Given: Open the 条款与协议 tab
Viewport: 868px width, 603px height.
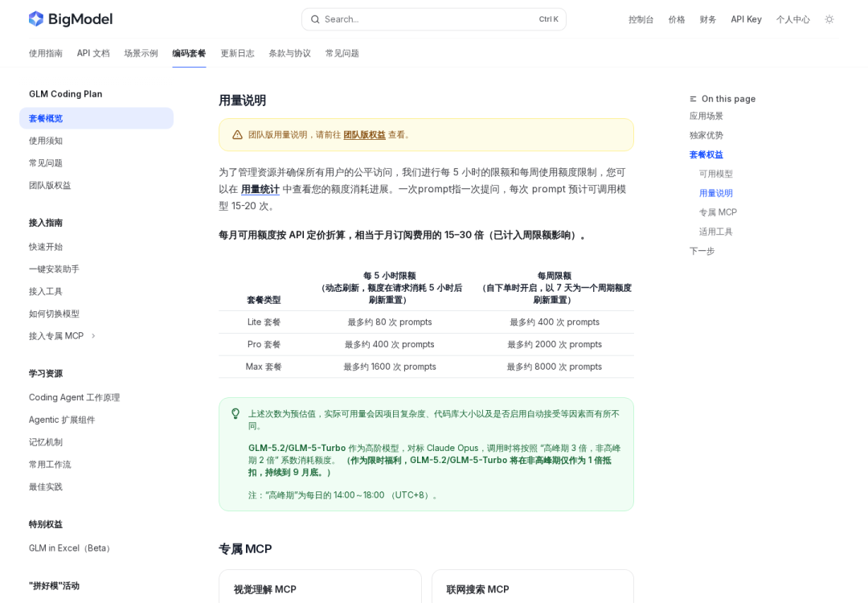Looking at the screenshot, I should point(289,53).
